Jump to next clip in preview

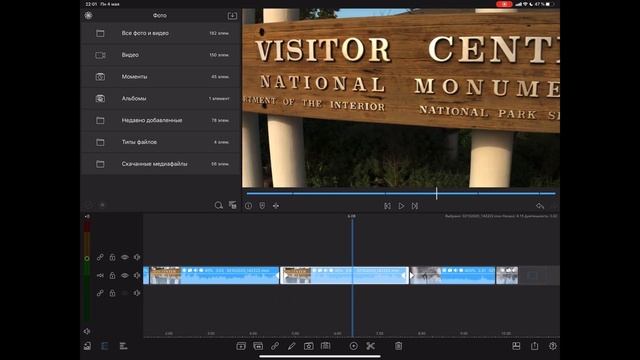click(415, 206)
